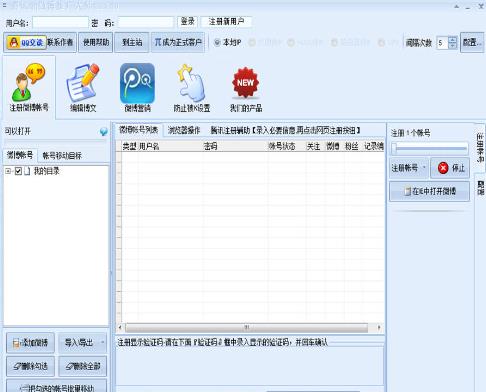486x392 pixels.
Task: Open the 微博营销 blue icon
Action: [137, 87]
